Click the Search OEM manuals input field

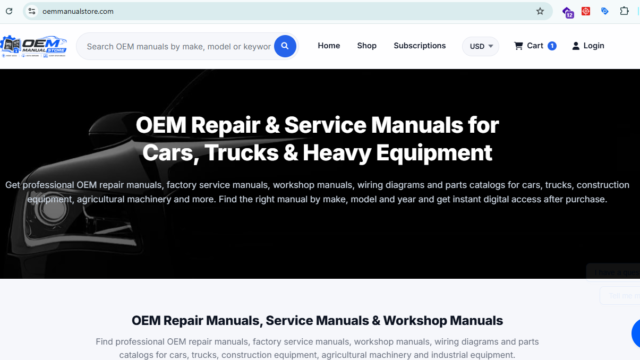coord(179,47)
